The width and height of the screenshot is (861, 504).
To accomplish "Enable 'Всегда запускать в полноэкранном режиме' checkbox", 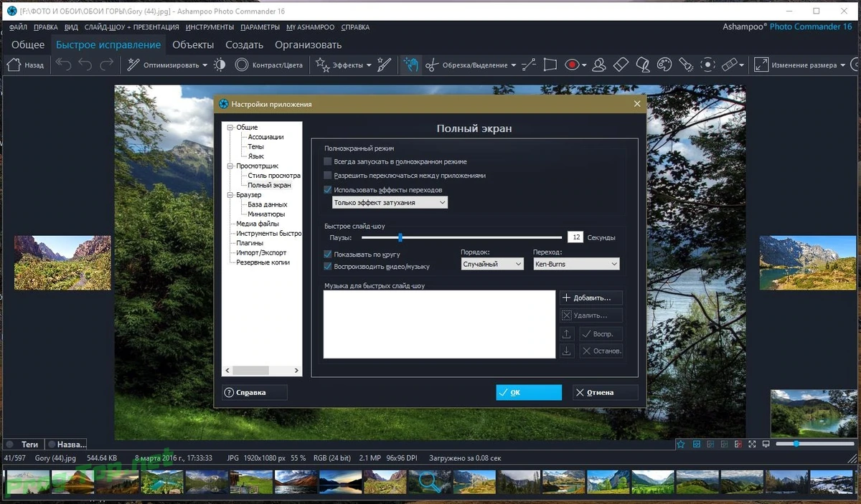I will coord(328,162).
